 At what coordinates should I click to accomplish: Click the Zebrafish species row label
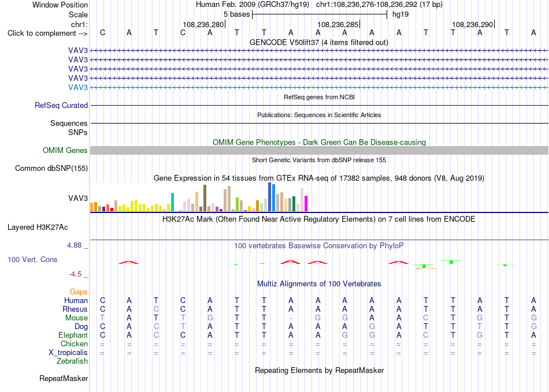pyautogui.click(x=72, y=361)
